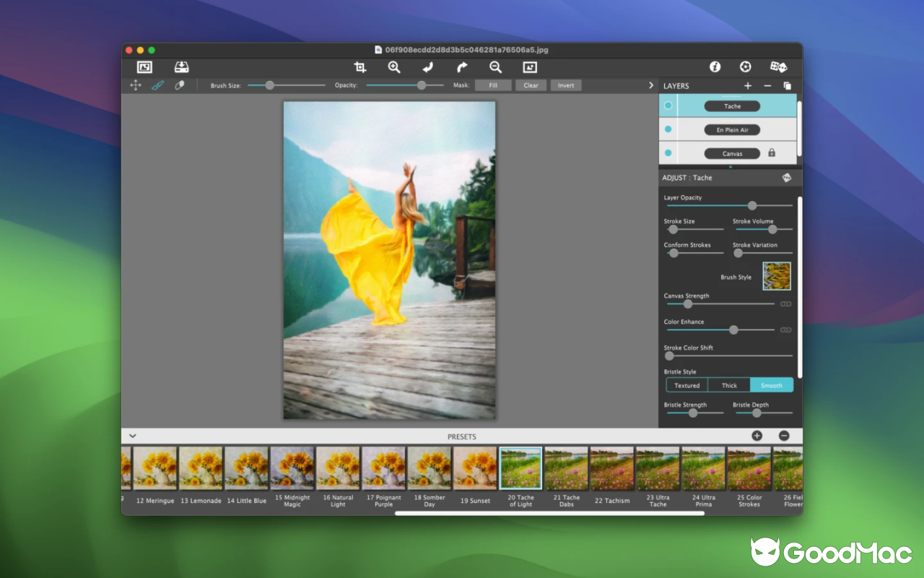924x578 pixels.
Task: Undo the last action with the curved arrow
Action: 428,66
